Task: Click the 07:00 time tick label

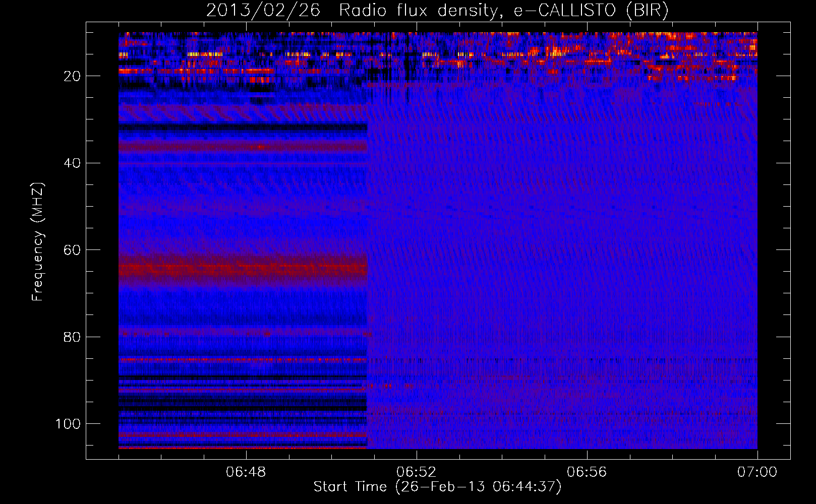Action: pyautogui.click(x=757, y=472)
